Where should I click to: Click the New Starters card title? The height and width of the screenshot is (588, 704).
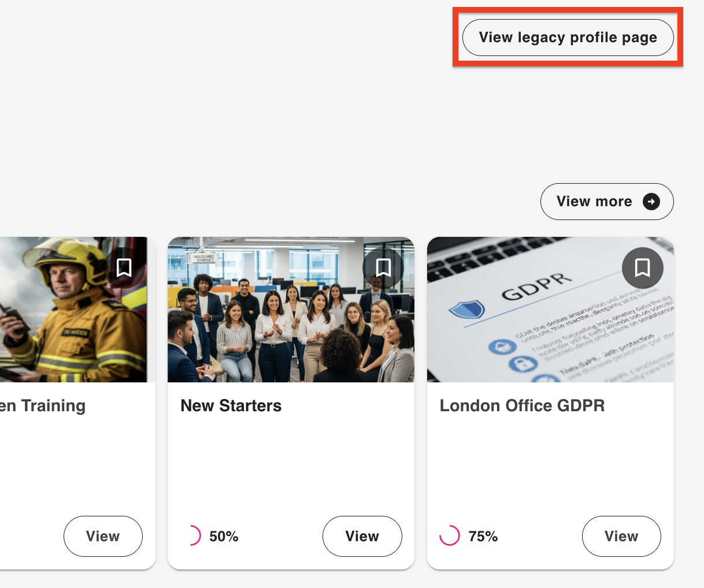tap(231, 405)
